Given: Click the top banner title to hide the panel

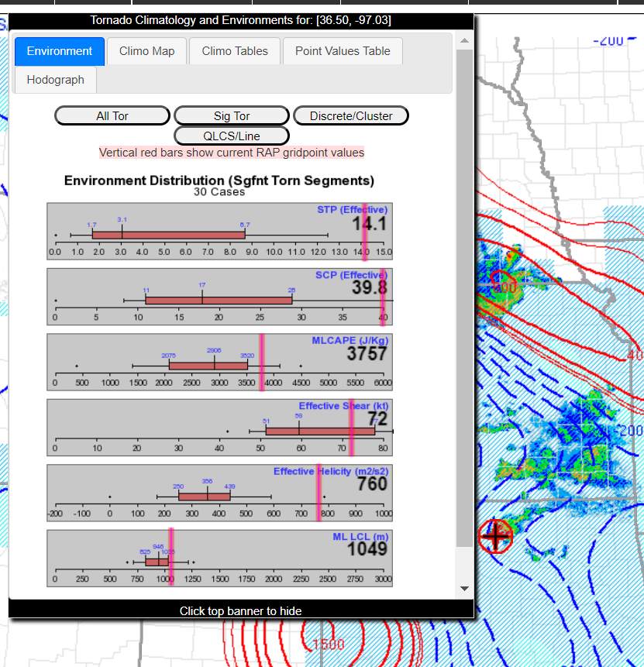Looking at the screenshot, I should 240,20.
